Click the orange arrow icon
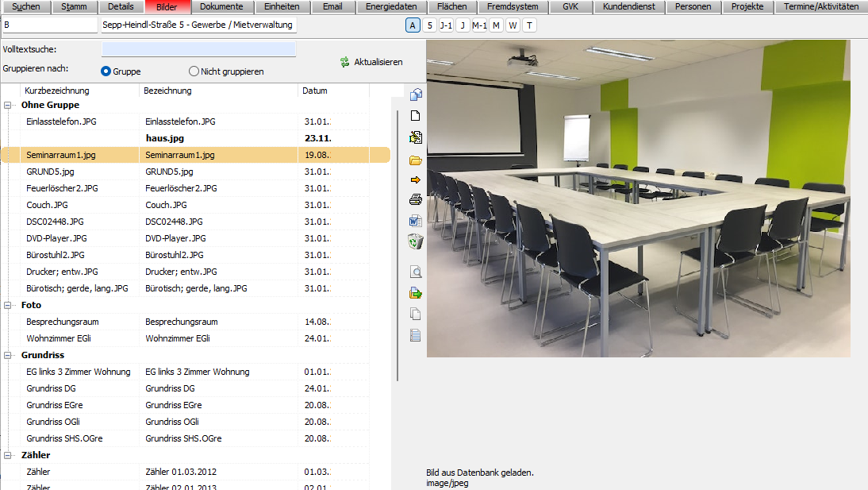This screenshot has width=868, height=490. click(x=415, y=180)
